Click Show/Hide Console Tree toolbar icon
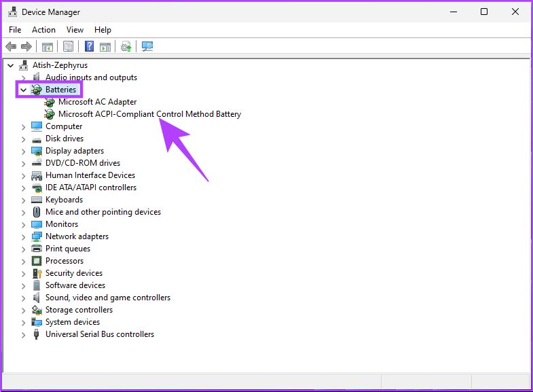Image resolution: width=533 pixels, height=392 pixels. pos(48,46)
